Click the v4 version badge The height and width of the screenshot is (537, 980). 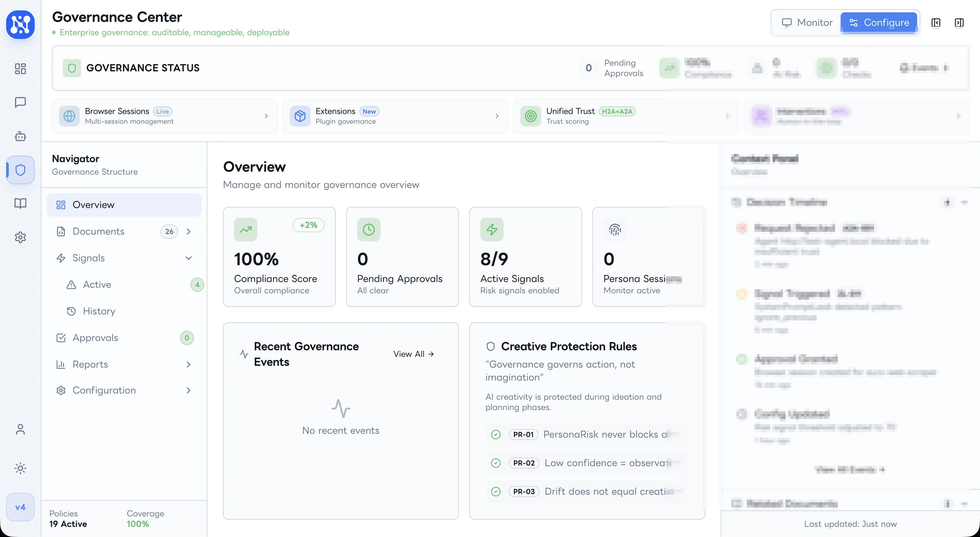tap(20, 507)
